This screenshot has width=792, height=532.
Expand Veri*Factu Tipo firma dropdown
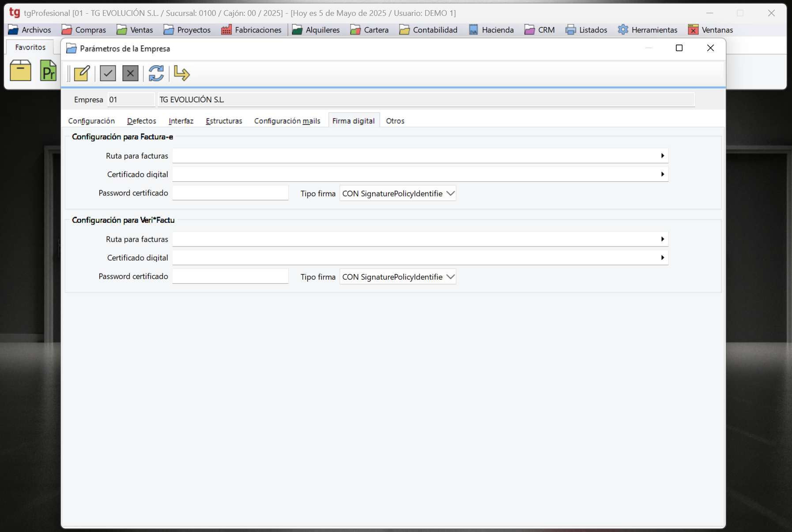click(x=450, y=277)
